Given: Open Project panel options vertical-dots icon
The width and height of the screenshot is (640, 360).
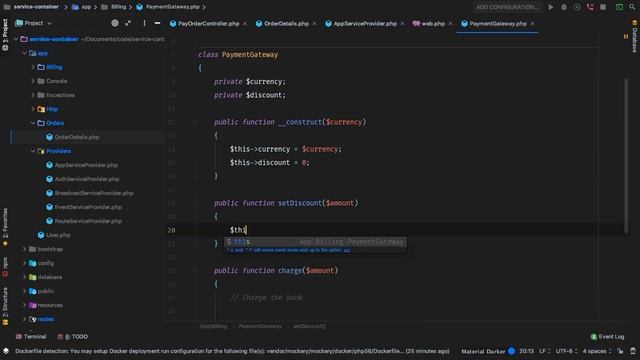Looking at the screenshot, I should (144, 23).
